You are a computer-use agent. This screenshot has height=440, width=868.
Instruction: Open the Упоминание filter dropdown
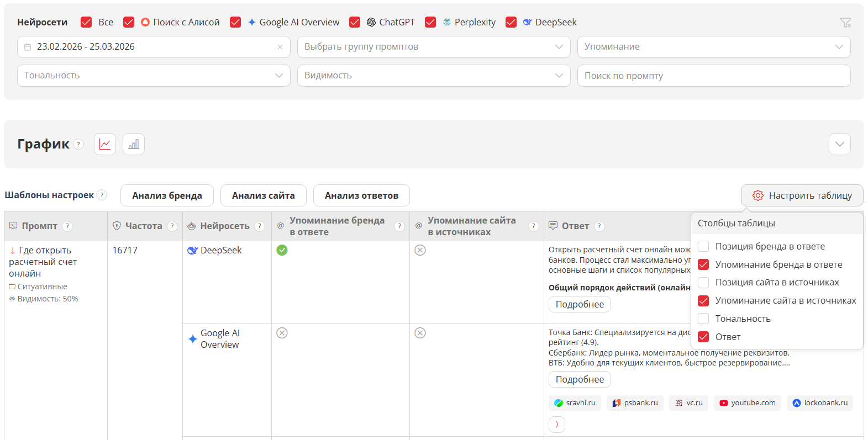(713, 47)
